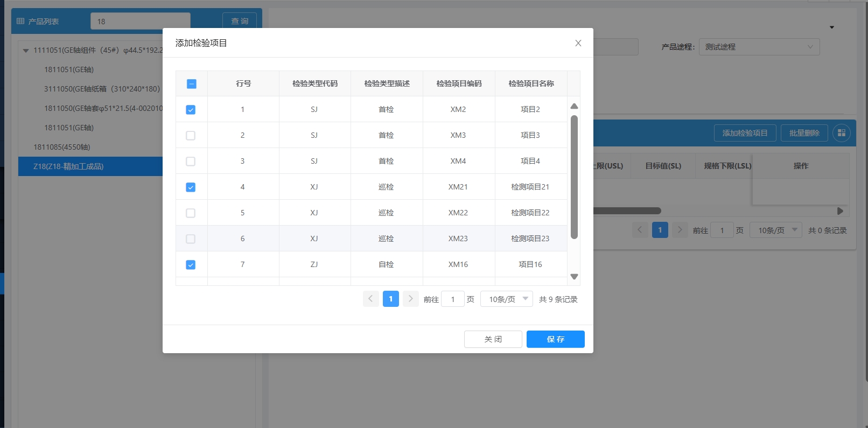This screenshot has height=428, width=868.
Task: Check the checkbox for row 6 XM23
Action: pos(191,238)
